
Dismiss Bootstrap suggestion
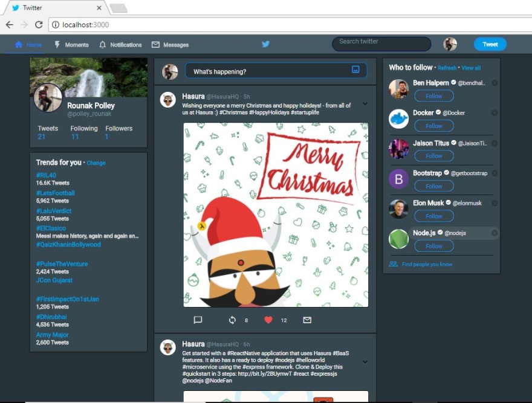495,173
